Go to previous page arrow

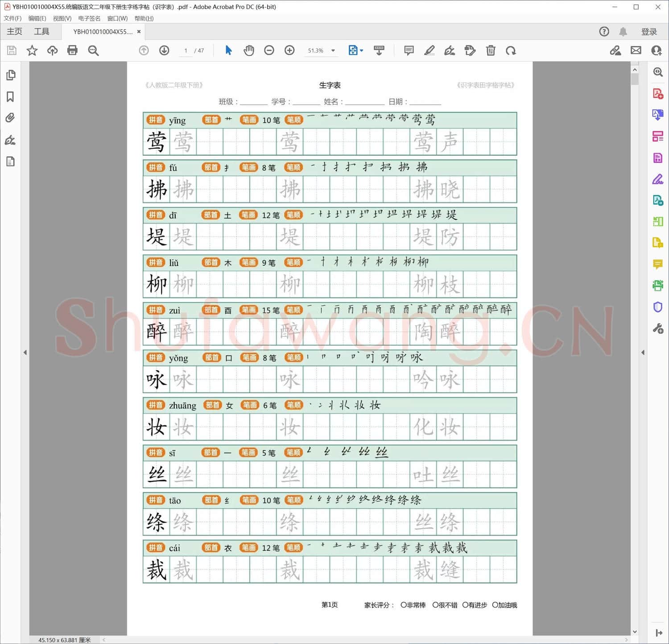click(x=144, y=50)
